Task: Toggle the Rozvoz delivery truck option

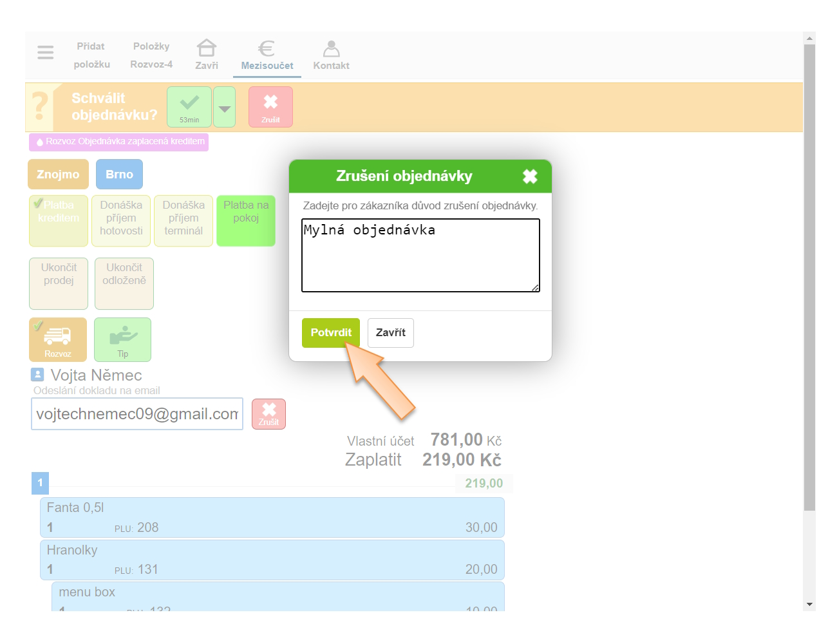Action: tap(58, 339)
